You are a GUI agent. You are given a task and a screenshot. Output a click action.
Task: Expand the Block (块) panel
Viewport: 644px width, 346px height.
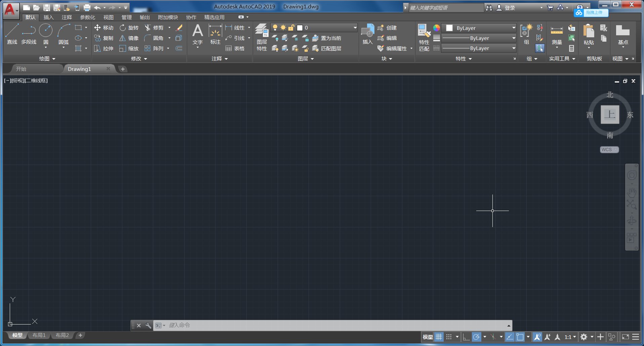coord(387,58)
